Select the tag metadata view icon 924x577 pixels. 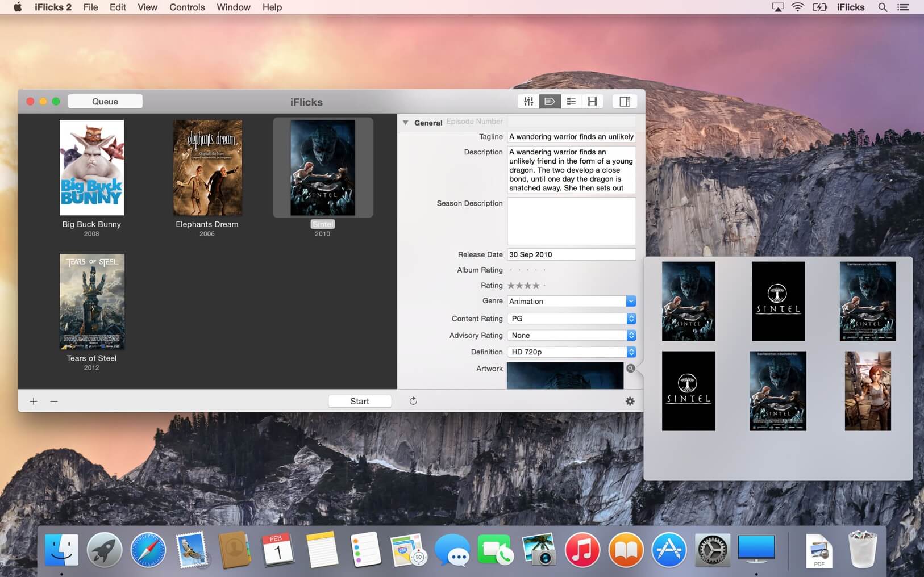(550, 102)
